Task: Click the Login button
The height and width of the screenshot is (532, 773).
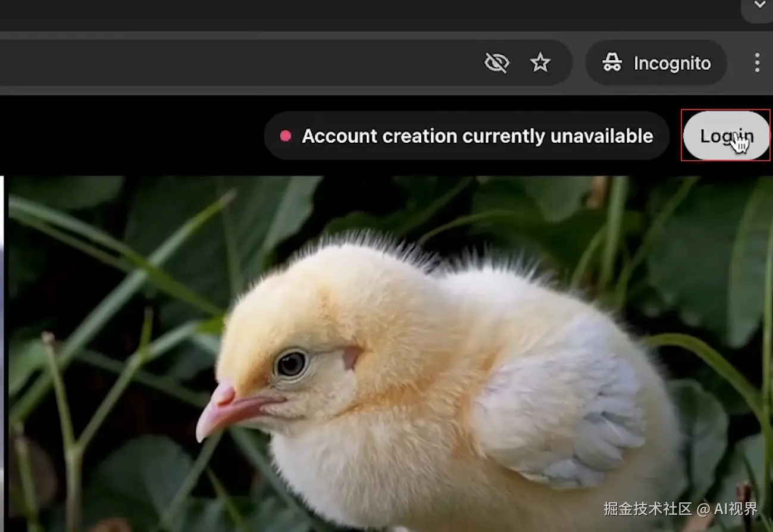Action: click(x=726, y=136)
